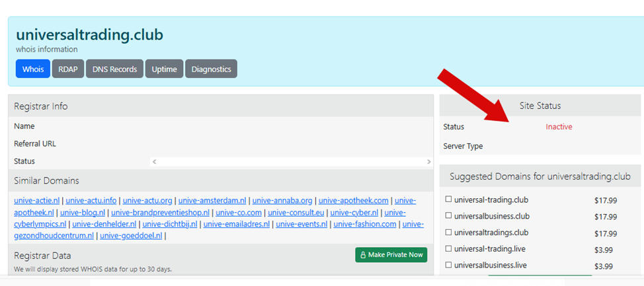Open the Diagnostics tab

point(211,69)
